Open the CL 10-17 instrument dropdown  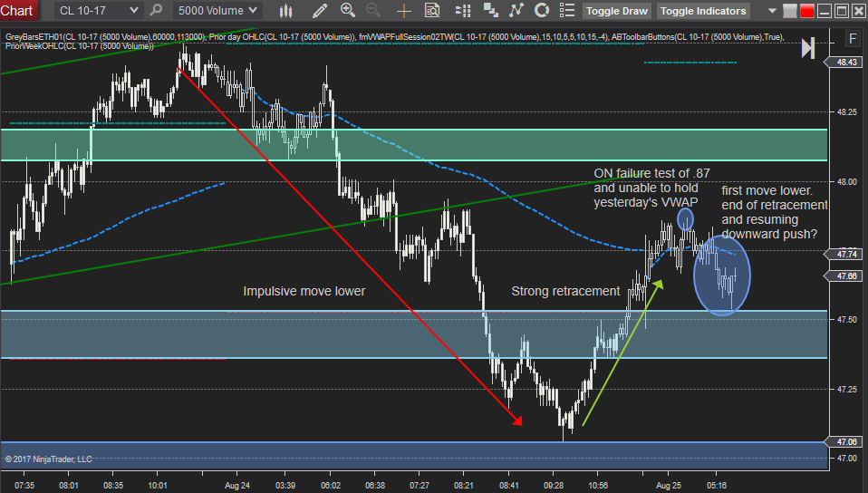[x=99, y=11]
